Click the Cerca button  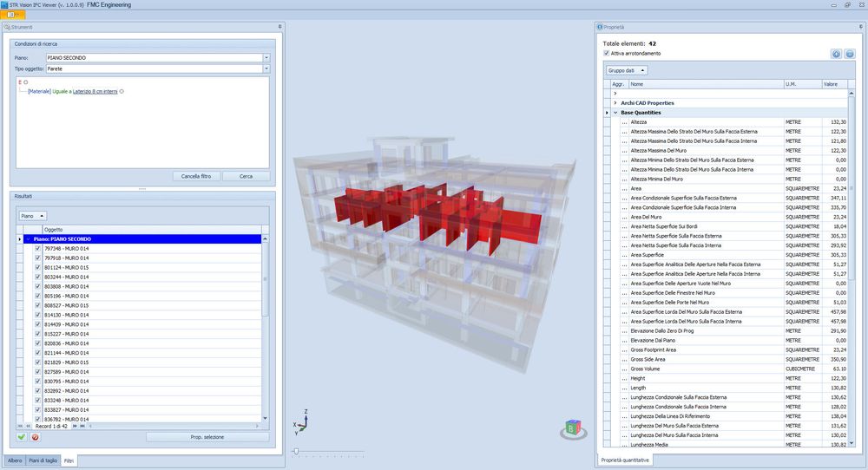246,176
